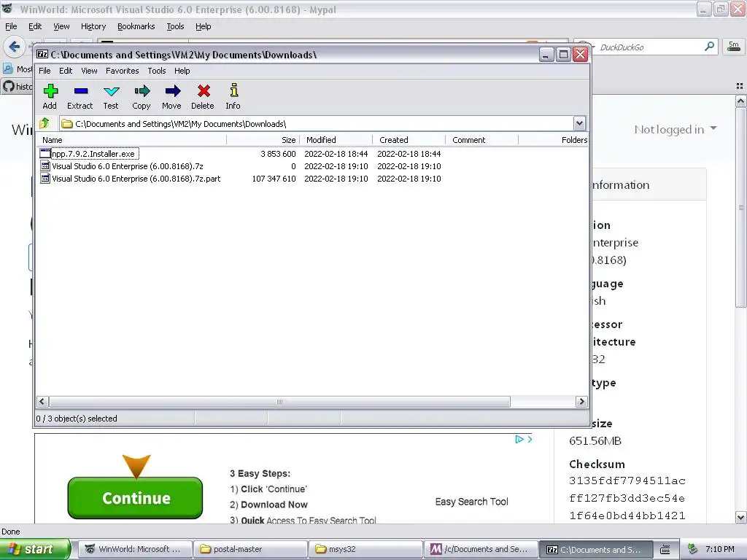Click the 3 853 600 size value

pos(278,154)
